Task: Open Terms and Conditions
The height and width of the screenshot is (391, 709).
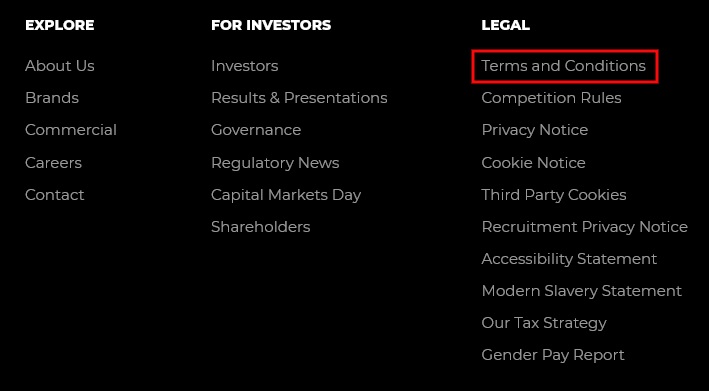Action: coord(564,66)
